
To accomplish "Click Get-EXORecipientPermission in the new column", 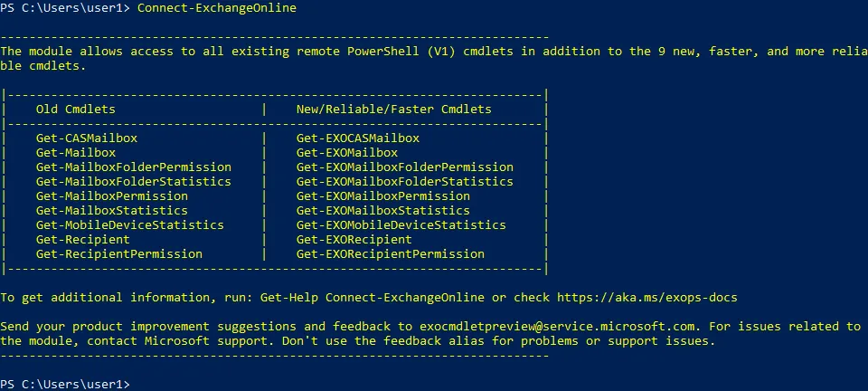I will [x=390, y=254].
